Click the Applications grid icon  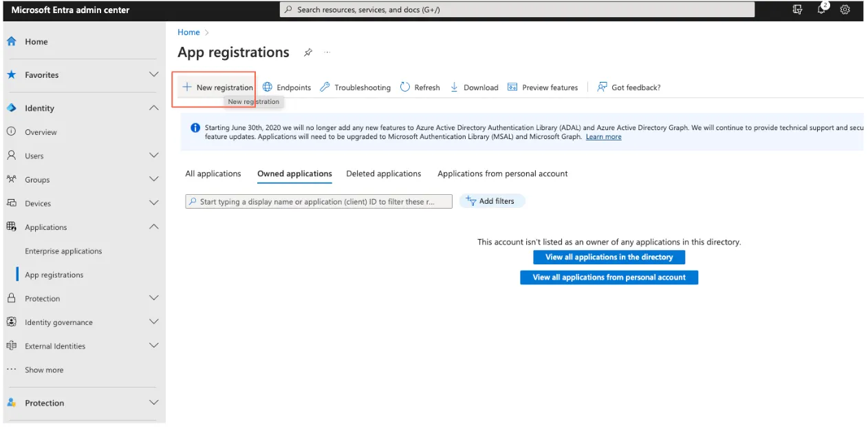[x=11, y=227]
